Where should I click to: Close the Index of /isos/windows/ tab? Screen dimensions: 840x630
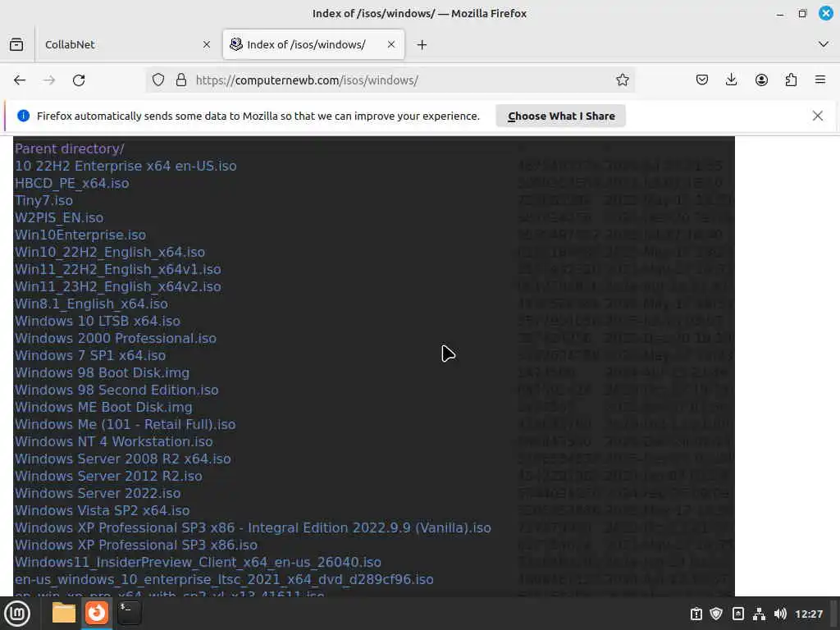pos(391,44)
